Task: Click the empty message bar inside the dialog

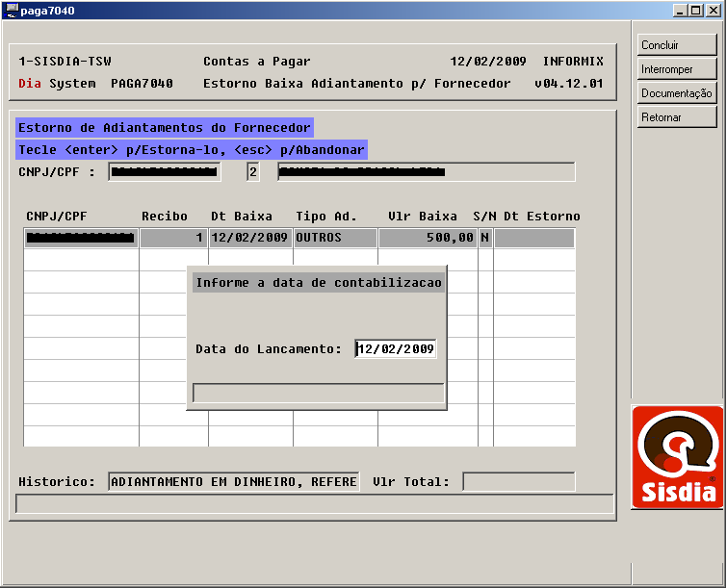Action: [x=319, y=393]
